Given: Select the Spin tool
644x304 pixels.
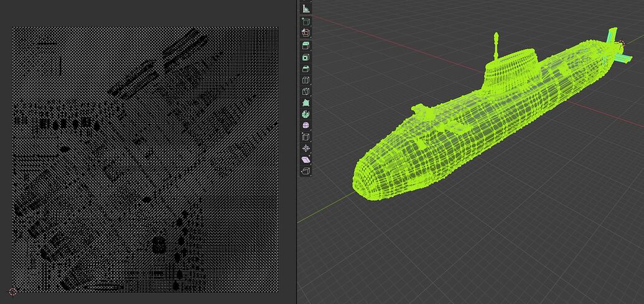Looking at the screenshot, I should point(306,114).
